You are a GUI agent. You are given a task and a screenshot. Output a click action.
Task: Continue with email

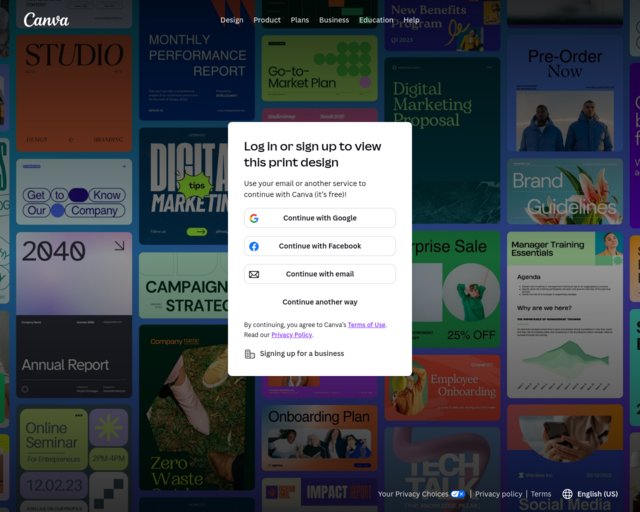[x=320, y=274]
